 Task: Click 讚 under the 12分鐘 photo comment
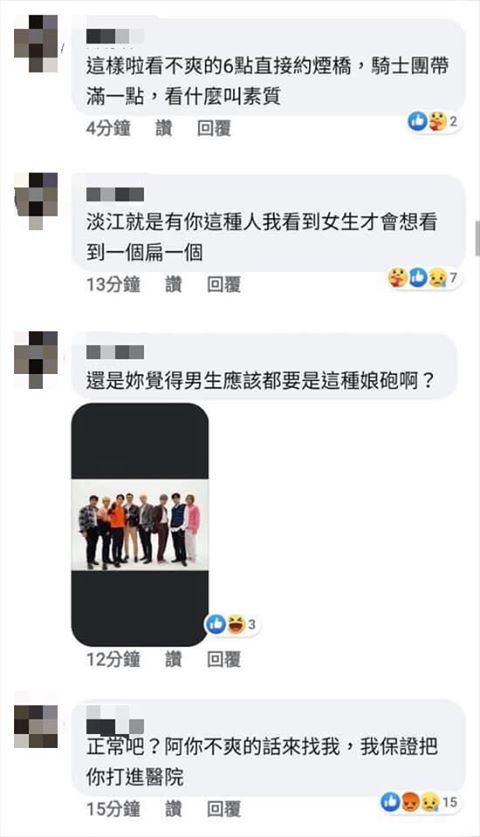pos(174,659)
